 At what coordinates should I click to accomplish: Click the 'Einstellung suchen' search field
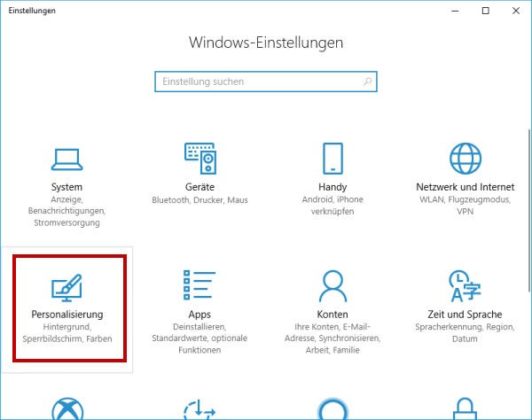point(266,82)
